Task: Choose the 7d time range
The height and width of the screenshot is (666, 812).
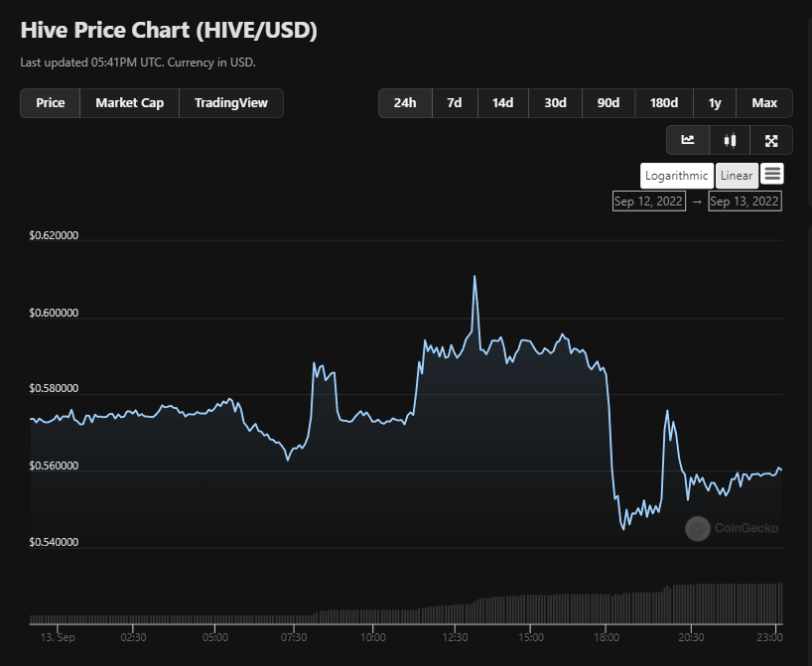Action: [x=455, y=103]
